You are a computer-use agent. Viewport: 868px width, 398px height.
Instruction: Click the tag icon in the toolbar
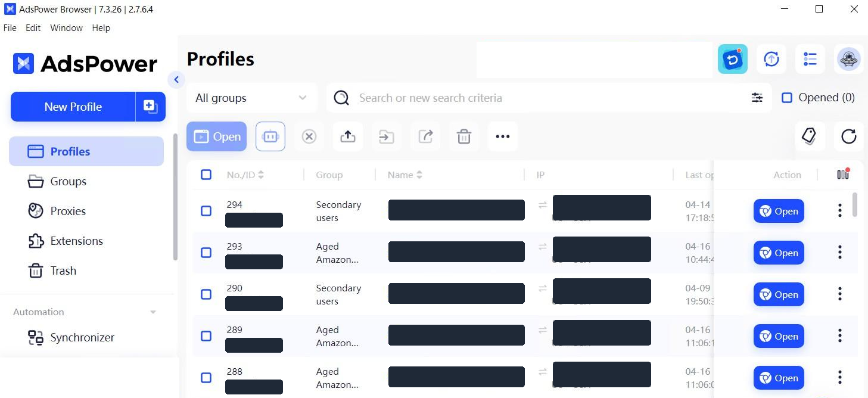[810, 136]
